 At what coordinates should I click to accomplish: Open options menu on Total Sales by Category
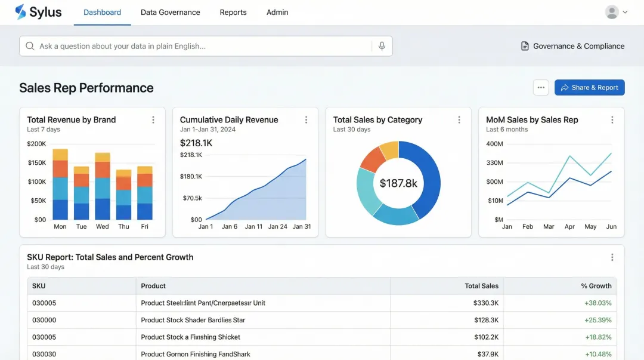[459, 119]
